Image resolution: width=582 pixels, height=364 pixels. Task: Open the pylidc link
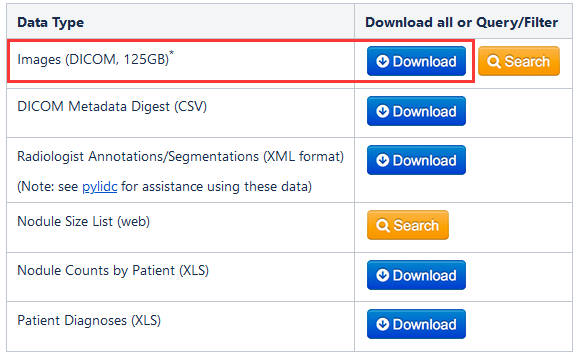99,187
